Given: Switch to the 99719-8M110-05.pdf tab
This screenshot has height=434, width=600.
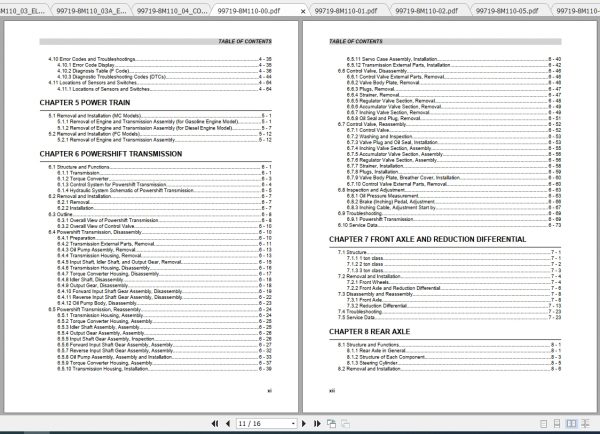Looking at the screenshot, I should pyautogui.click(x=507, y=11).
